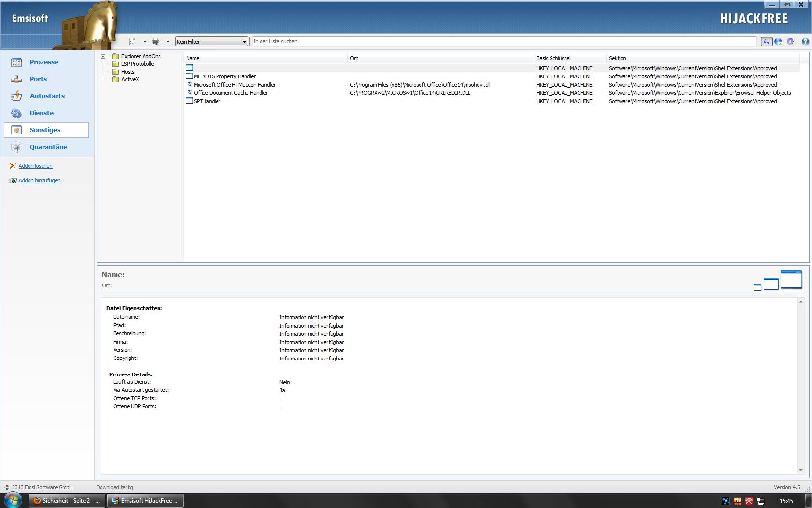Click the firewall bricks tray icon
Viewport: 812px width, 508px height.
(x=737, y=501)
